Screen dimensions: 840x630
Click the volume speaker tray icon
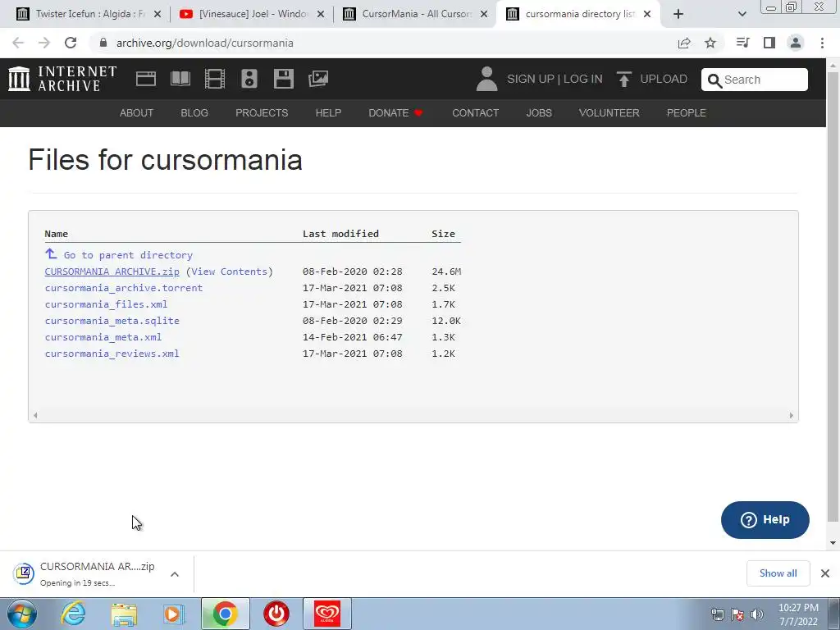coord(756,614)
